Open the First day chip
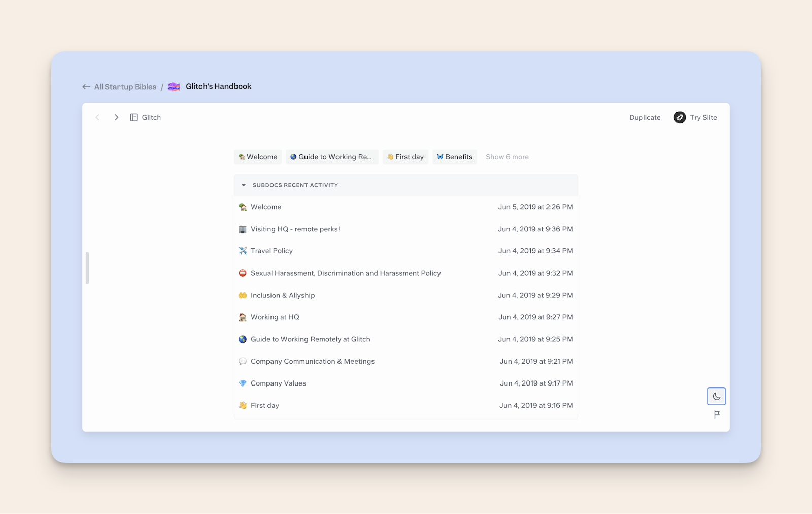 (x=405, y=157)
